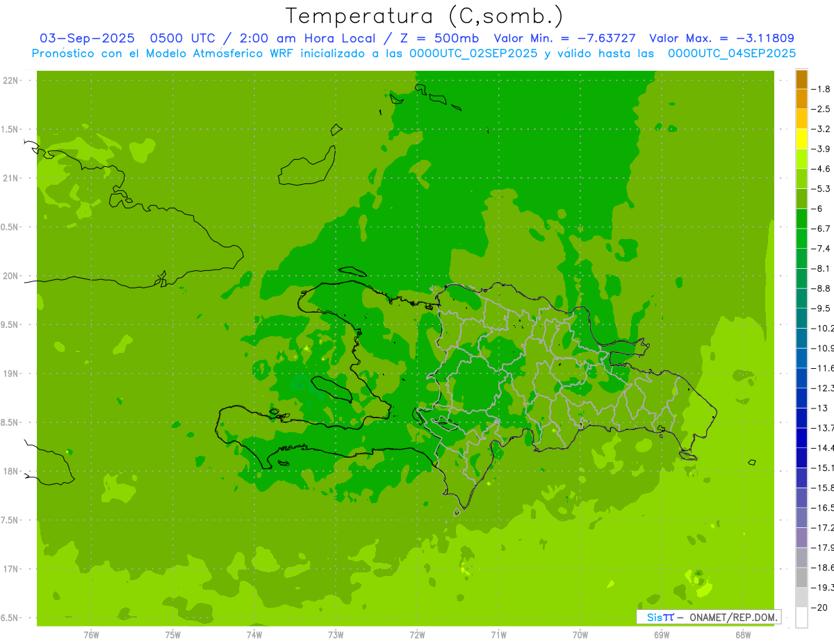Click the '7.5N' latitude label
The height and width of the screenshot is (644, 834).
click(10, 520)
